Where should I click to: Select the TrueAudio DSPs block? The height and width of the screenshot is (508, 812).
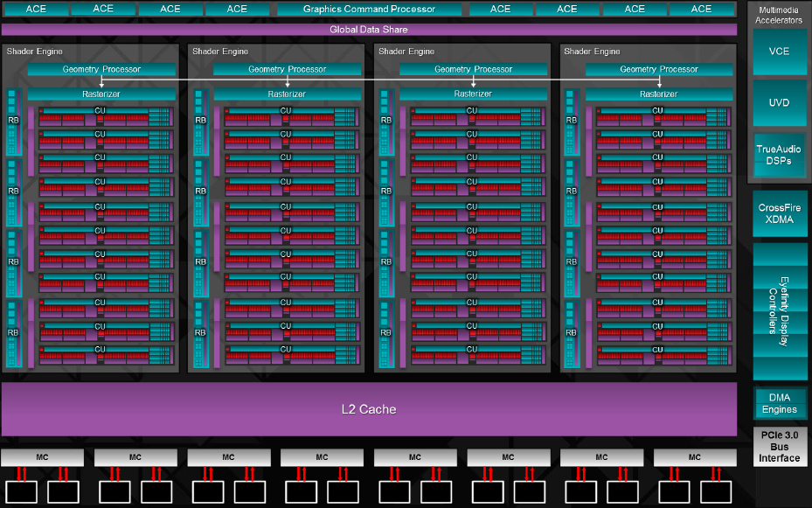[779, 155]
